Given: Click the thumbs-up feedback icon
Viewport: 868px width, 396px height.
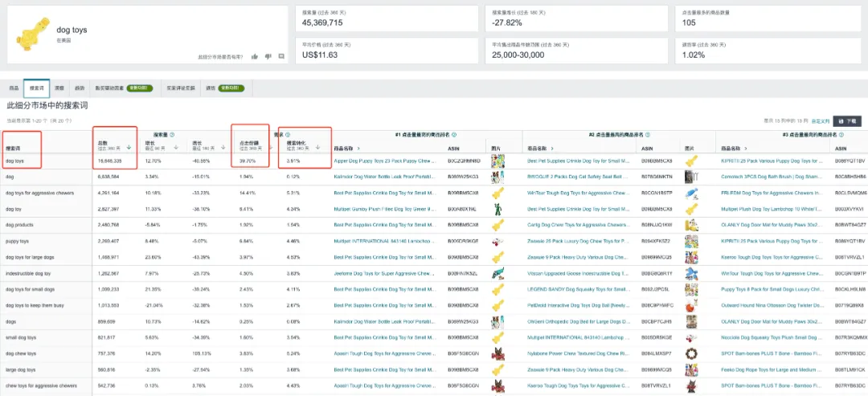Looking at the screenshot, I should [x=255, y=56].
